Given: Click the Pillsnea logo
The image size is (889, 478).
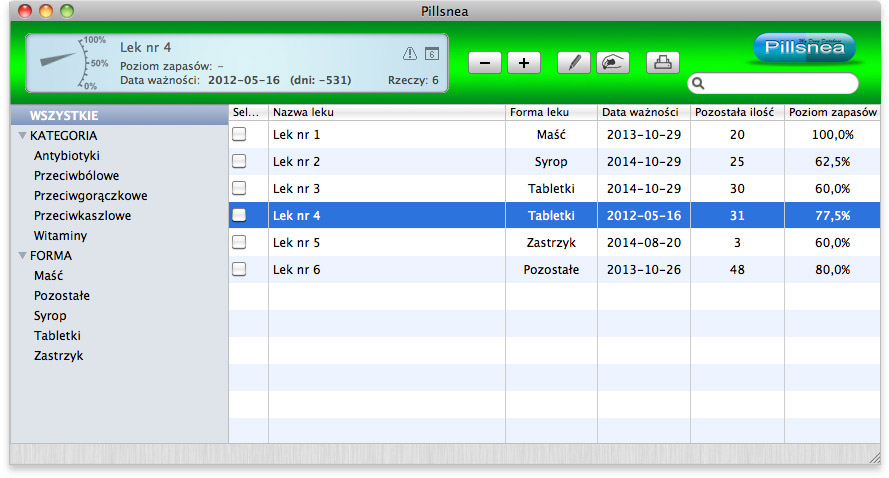Looking at the screenshot, I should [x=804, y=48].
